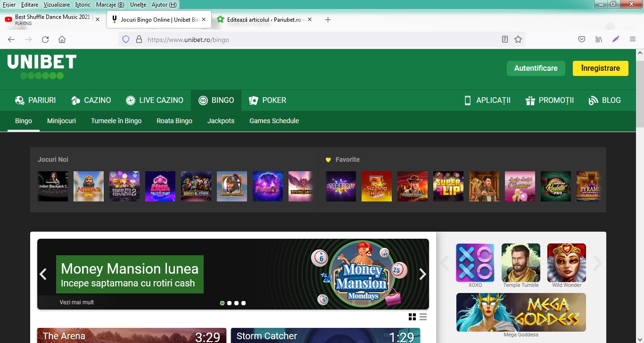644x343 pixels.
Task: Toggle reader view icon in address bar
Action: tap(505, 40)
